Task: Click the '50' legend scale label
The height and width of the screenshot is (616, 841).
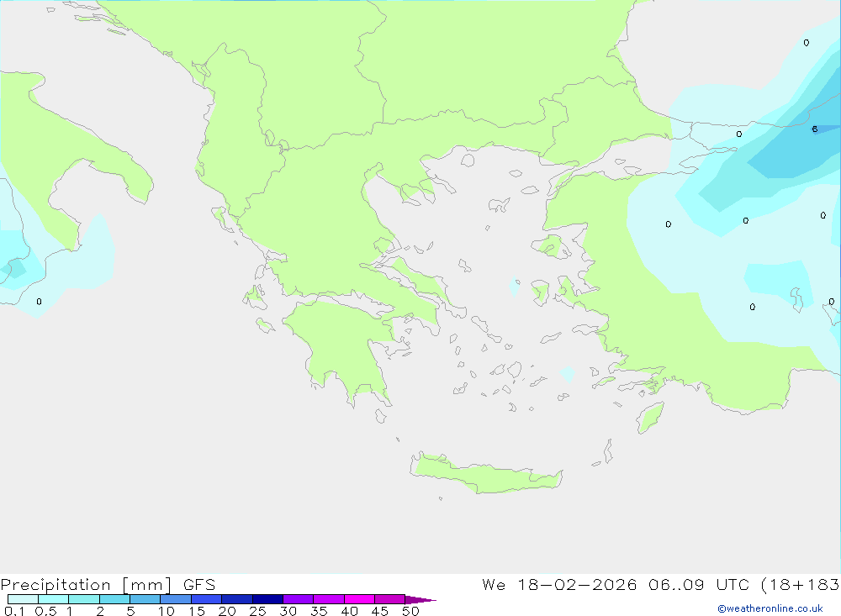Action: [410, 611]
